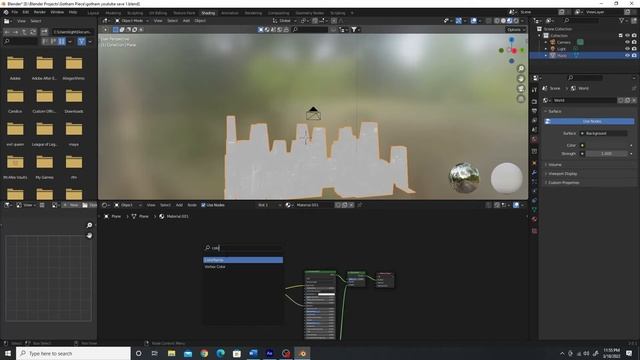640x360 pixels.
Task: Open the Adobe folder
Action: tap(15, 67)
